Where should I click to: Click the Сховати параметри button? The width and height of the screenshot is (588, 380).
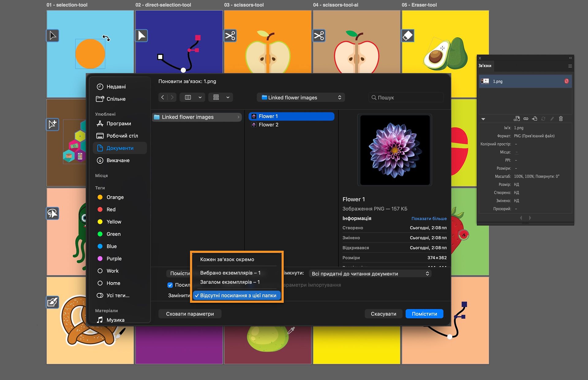(190, 314)
